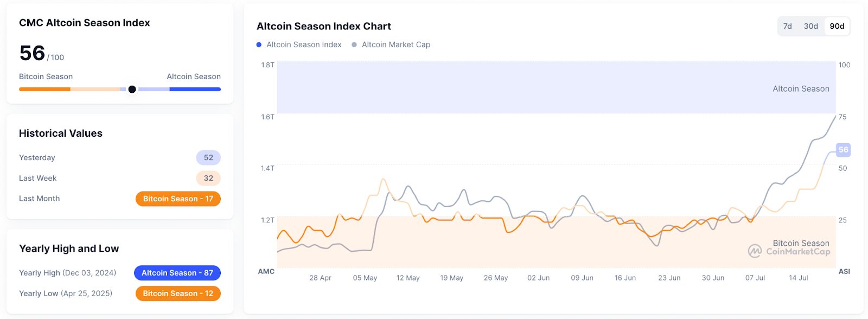Click the Altcoin Season zone label on chart
The width and height of the screenshot is (868, 319).
pyautogui.click(x=801, y=88)
